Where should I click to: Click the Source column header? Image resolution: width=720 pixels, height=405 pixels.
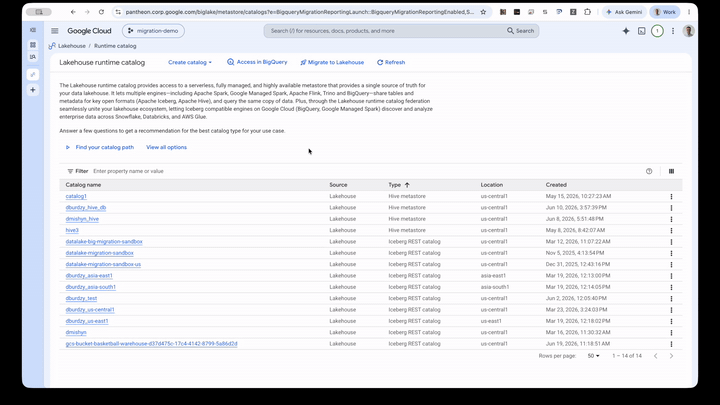coord(338,185)
